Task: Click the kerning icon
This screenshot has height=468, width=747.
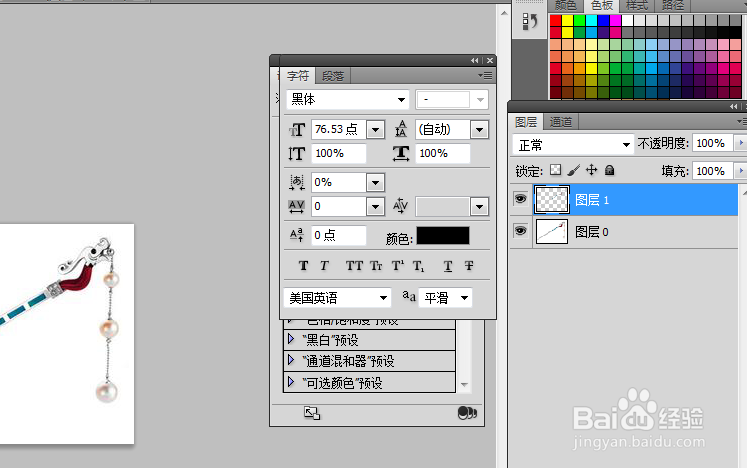Action: coord(400,205)
